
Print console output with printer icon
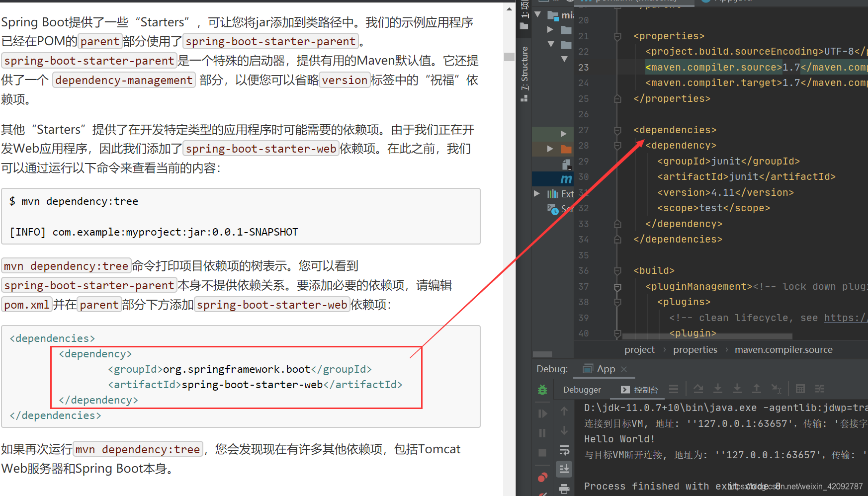coord(564,489)
